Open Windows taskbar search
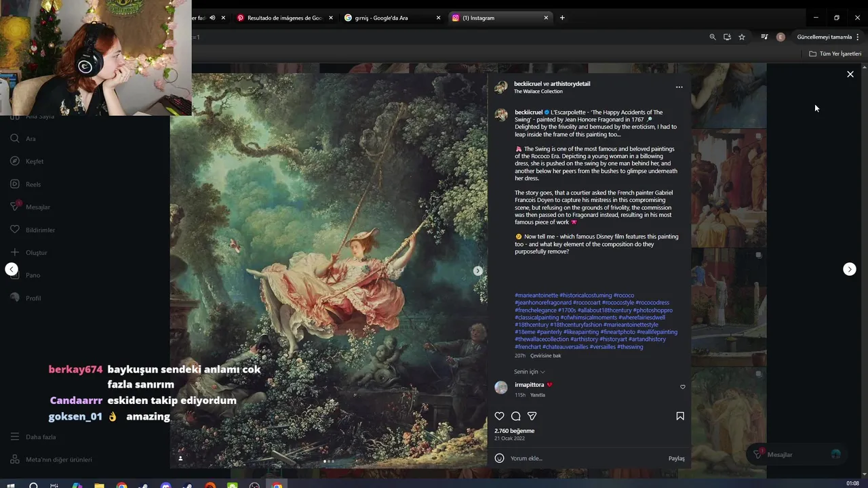Screen dimensions: 868x488 (33, 484)
